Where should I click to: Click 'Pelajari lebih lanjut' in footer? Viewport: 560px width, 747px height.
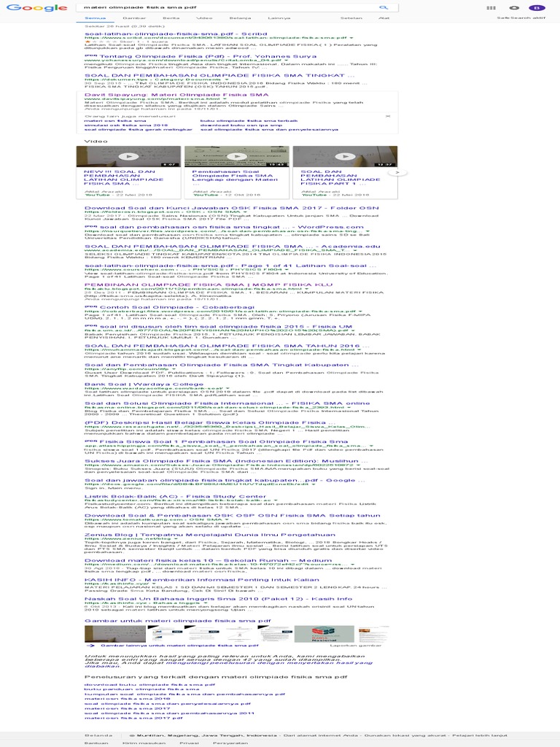(480, 735)
